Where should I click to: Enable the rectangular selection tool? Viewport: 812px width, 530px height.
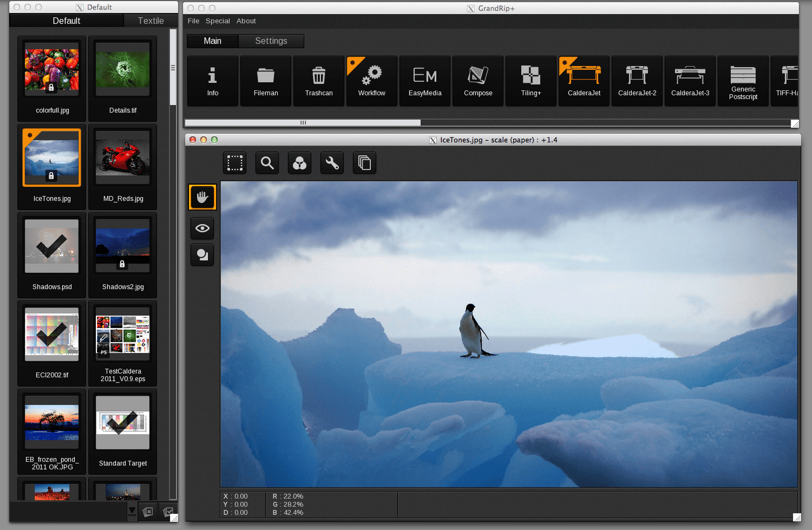234,163
